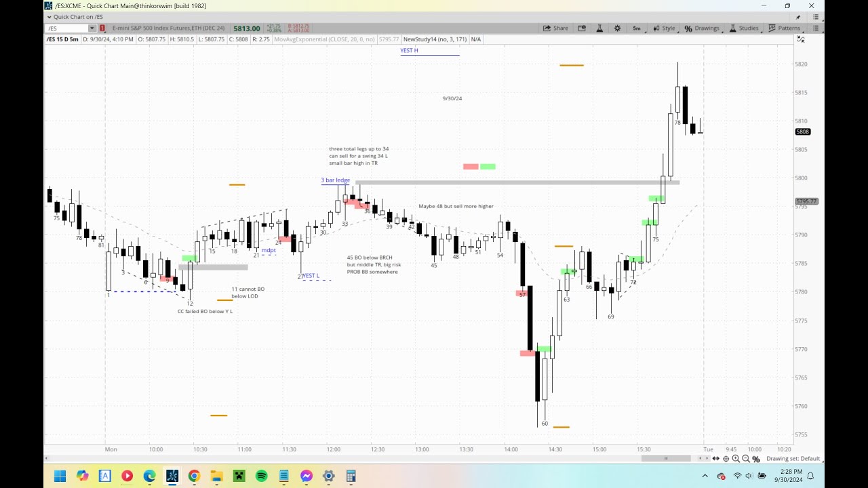Open the Windows Start button
868x488 pixels.
(60, 476)
